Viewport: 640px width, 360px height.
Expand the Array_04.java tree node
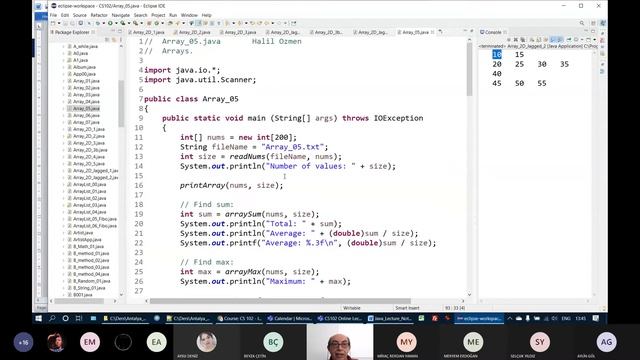pyautogui.click(x=64, y=102)
